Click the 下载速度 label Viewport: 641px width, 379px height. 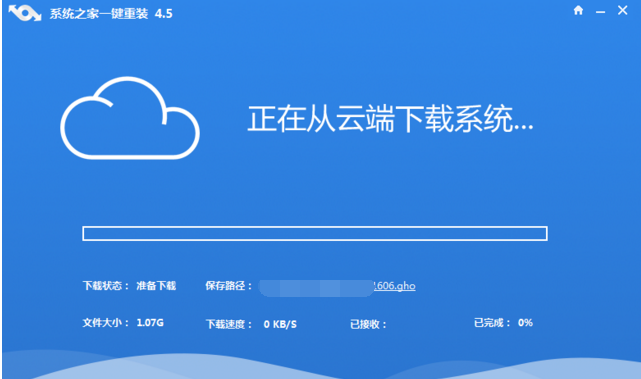pos(229,324)
